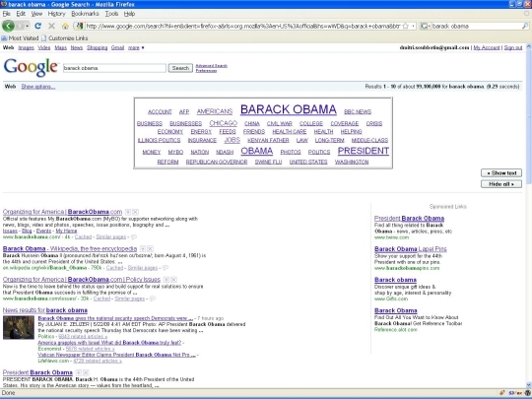Click the Hide all button

coord(501,184)
